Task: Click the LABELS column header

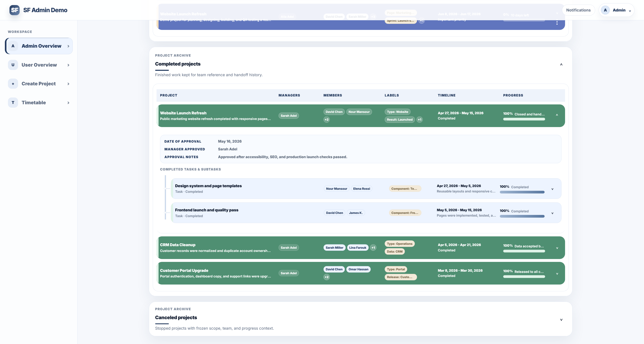Action: tap(391, 95)
